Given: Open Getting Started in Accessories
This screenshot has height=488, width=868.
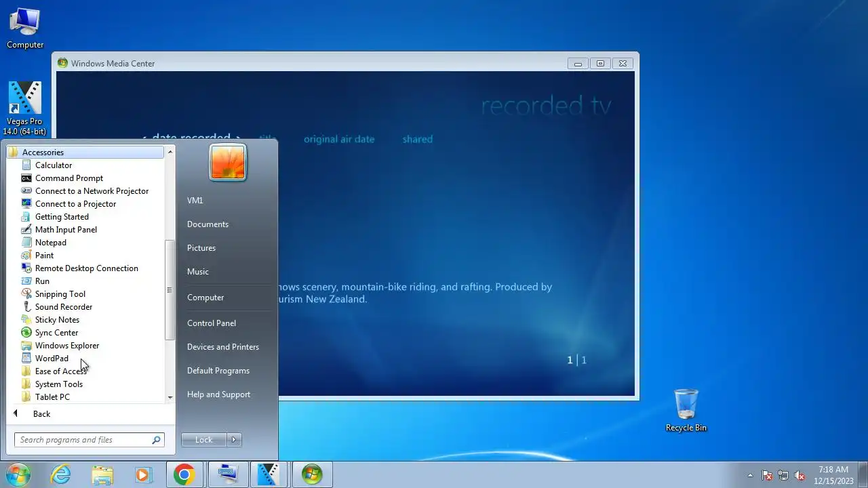Looking at the screenshot, I should (x=62, y=217).
